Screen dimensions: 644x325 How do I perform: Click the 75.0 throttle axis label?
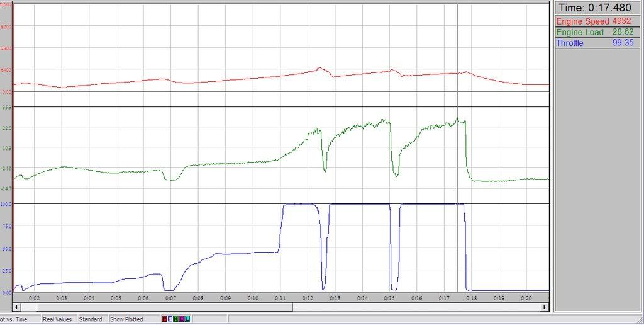[7, 226]
